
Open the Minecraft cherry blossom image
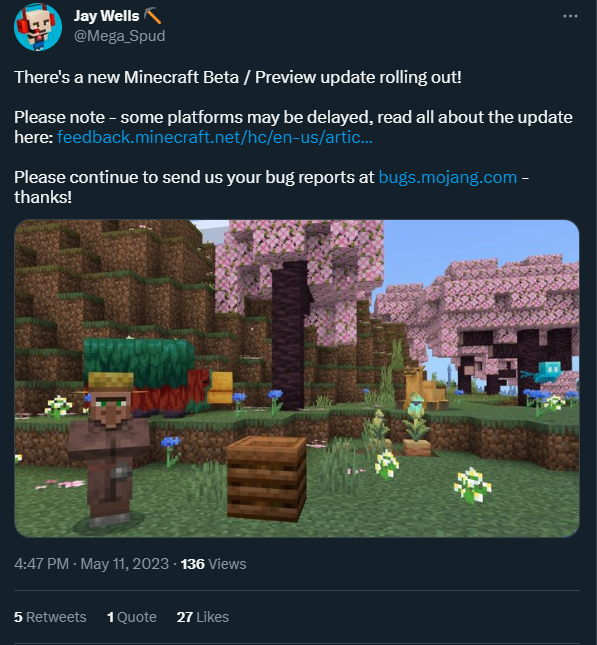click(297, 378)
